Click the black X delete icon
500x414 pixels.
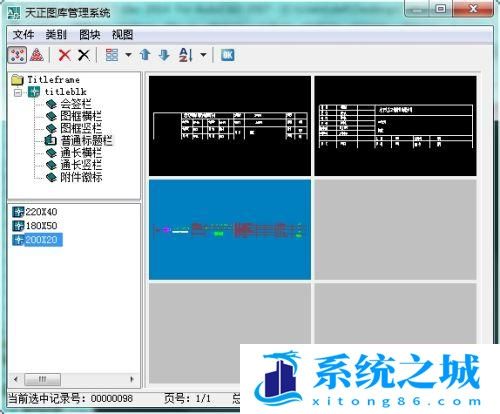tap(84, 55)
